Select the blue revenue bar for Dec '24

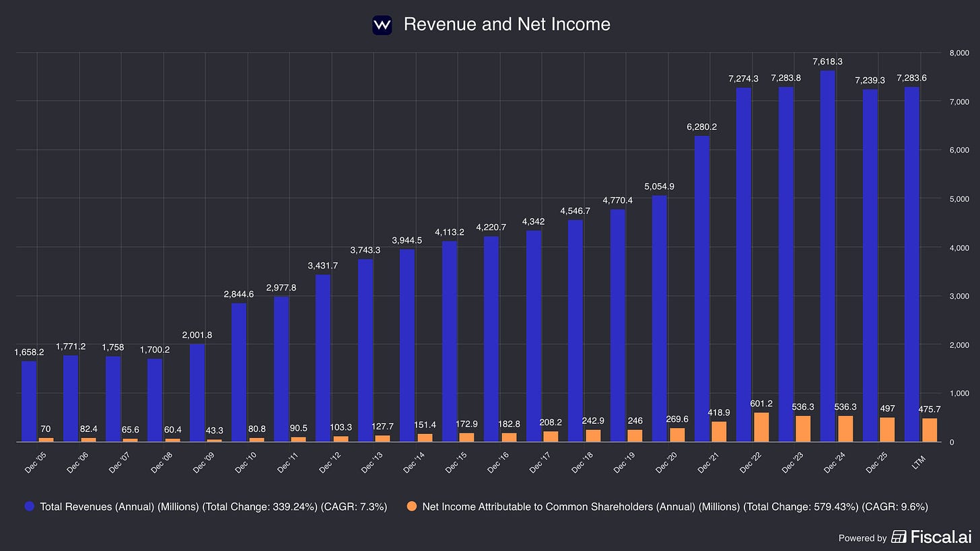(828, 256)
